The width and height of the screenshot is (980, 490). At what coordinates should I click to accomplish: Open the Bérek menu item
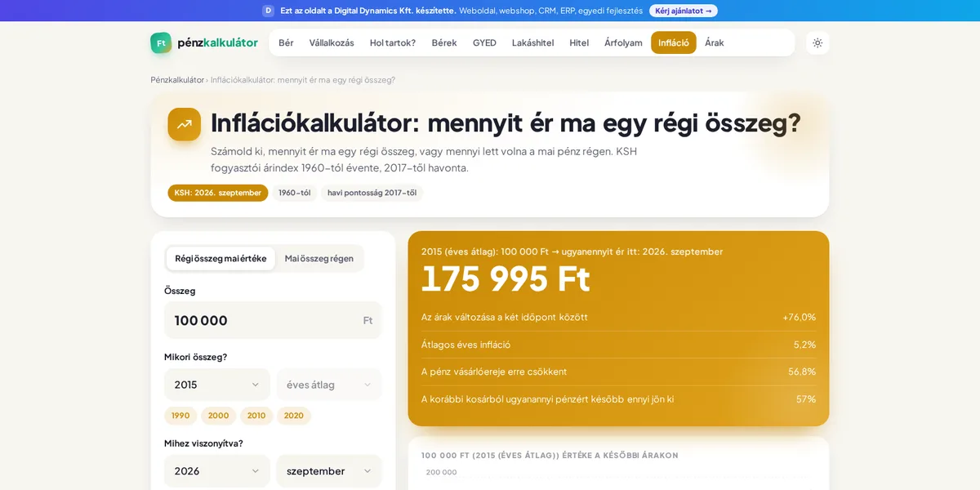(444, 43)
